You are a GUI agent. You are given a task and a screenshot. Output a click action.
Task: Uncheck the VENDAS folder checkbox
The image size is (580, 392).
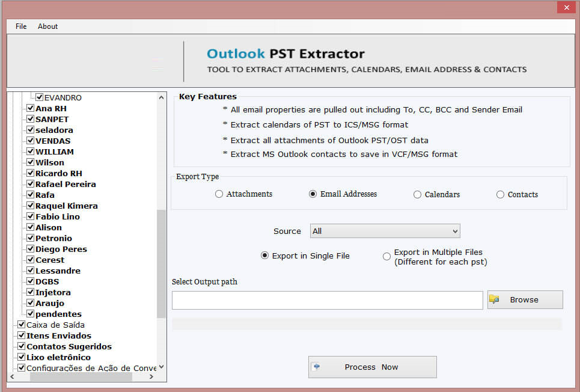[31, 141]
